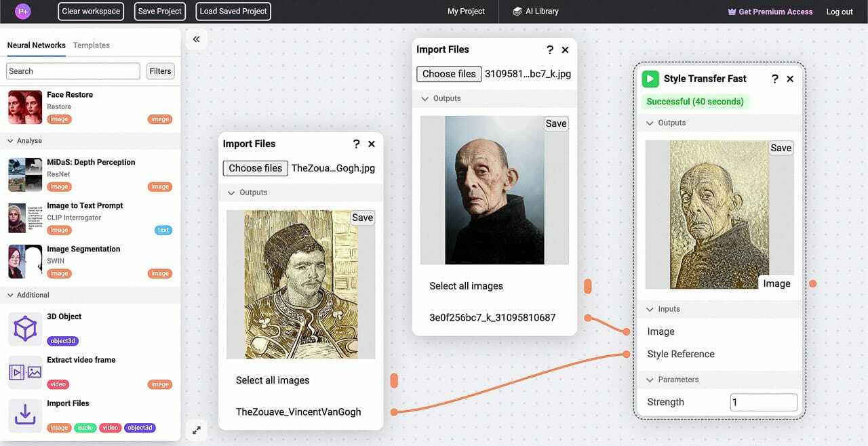This screenshot has width=868, height=446.
Task: Click output port next to 3e0f256bc7_k_31095810687
Action: 587,318
